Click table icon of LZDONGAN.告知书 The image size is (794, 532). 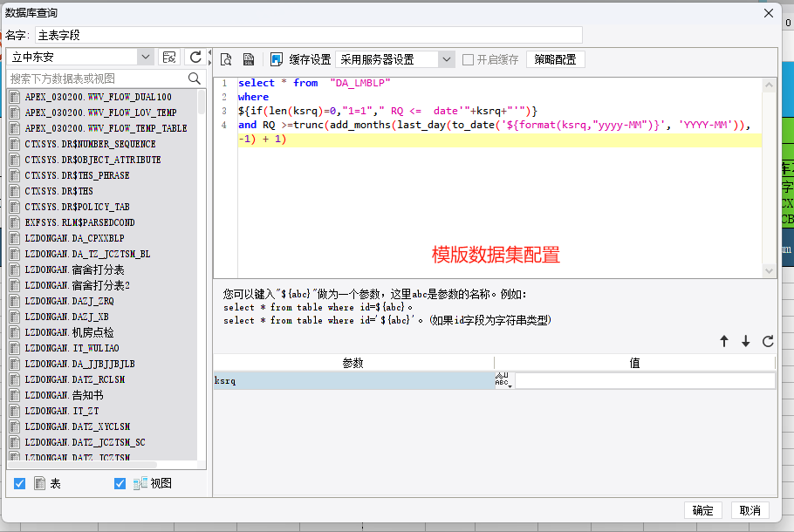[x=15, y=395]
